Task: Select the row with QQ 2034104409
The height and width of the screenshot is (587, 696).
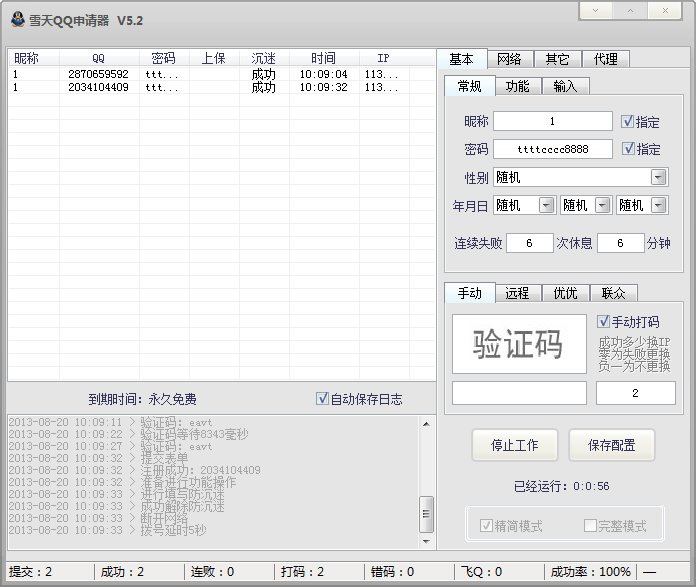Action: 222,87
